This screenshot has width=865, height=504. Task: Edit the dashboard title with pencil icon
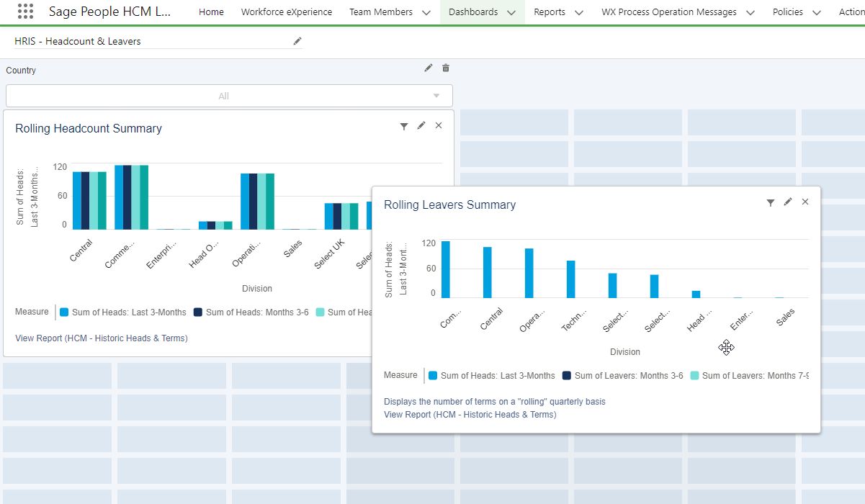pyautogui.click(x=297, y=41)
